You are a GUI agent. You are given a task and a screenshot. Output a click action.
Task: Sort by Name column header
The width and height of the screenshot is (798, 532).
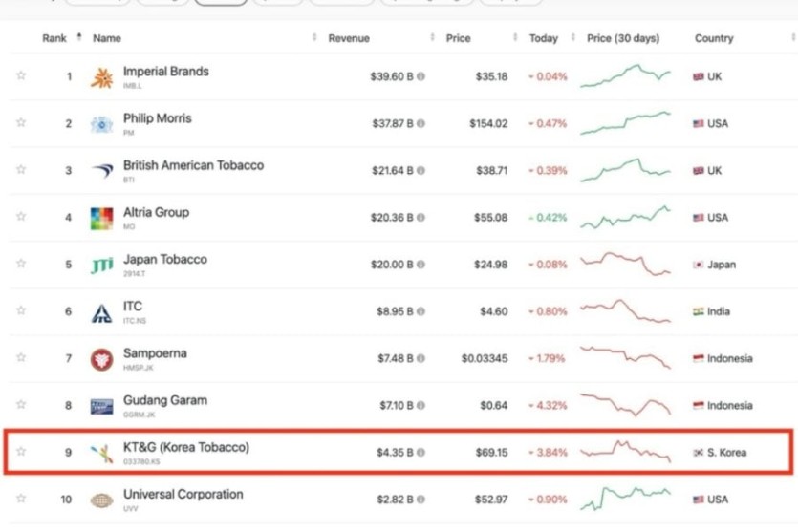[107, 38]
